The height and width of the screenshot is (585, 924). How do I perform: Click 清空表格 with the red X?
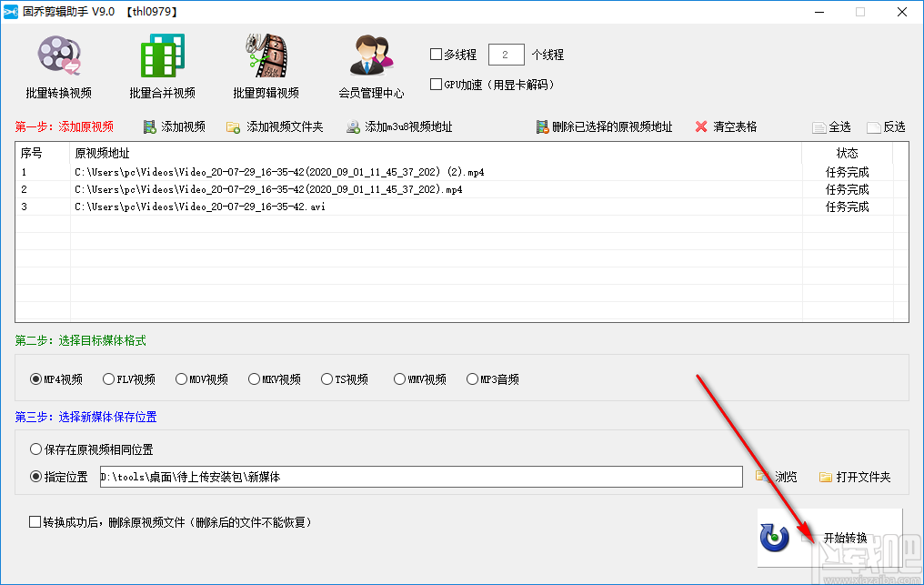[x=726, y=126]
